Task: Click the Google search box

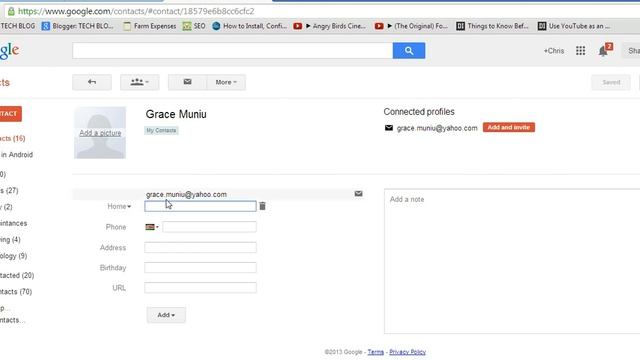Action: 233,51
